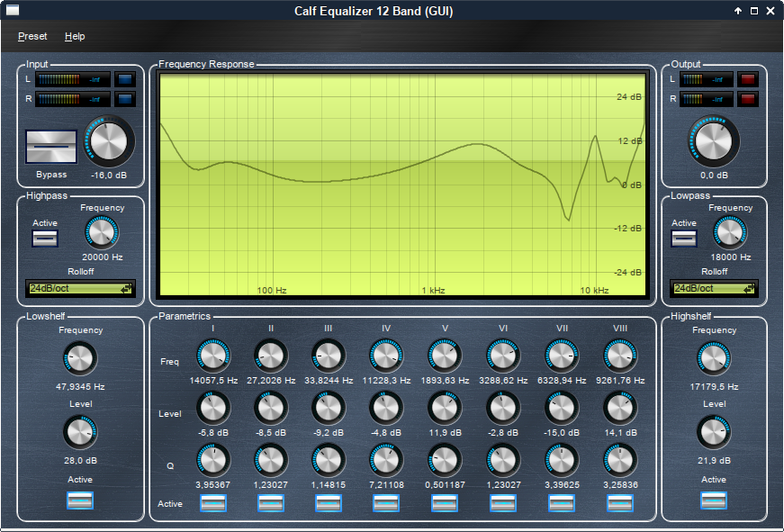Click the output L red clip indicator
Viewport: 784px width, 532px height.
click(748, 79)
